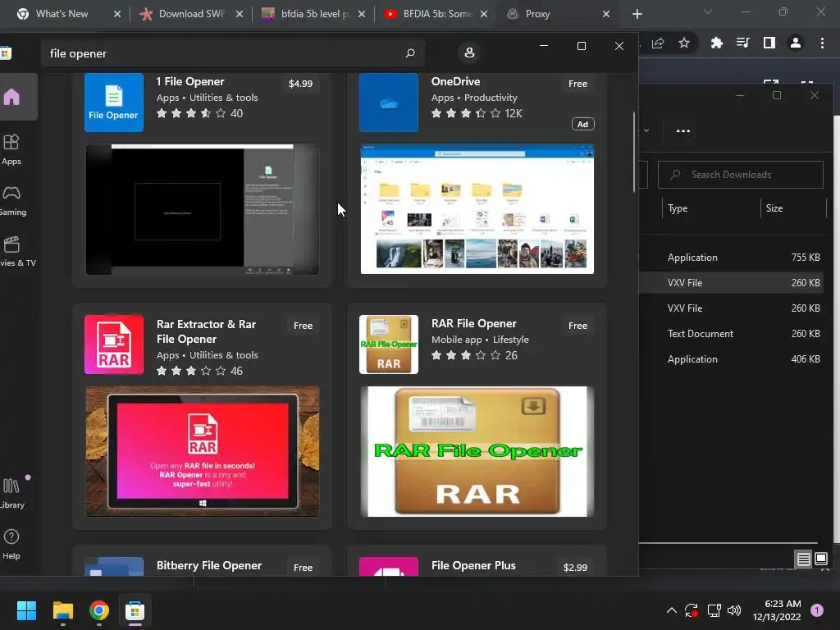840x630 pixels.
Task: Open Apps section in the Store sidebar
Action: [x=11, y=149]
